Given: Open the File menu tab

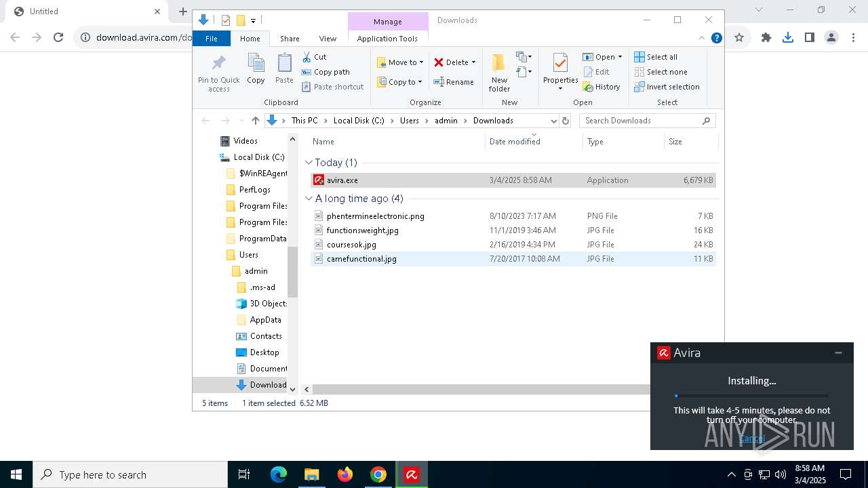Looking at the screenshot, I should click(x=212, y=39).
